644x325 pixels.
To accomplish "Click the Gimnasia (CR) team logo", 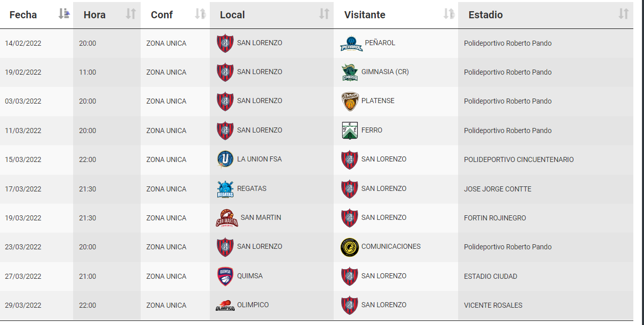I will point(350,73).
